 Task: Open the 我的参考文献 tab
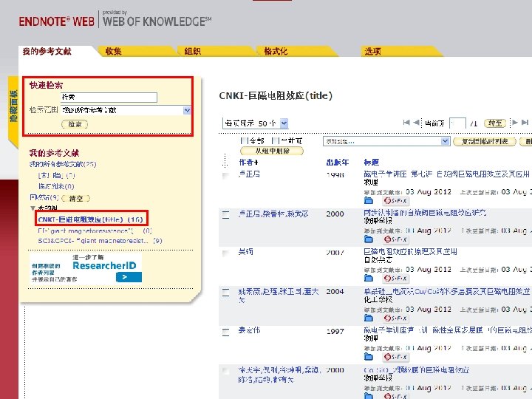point(47,52)
